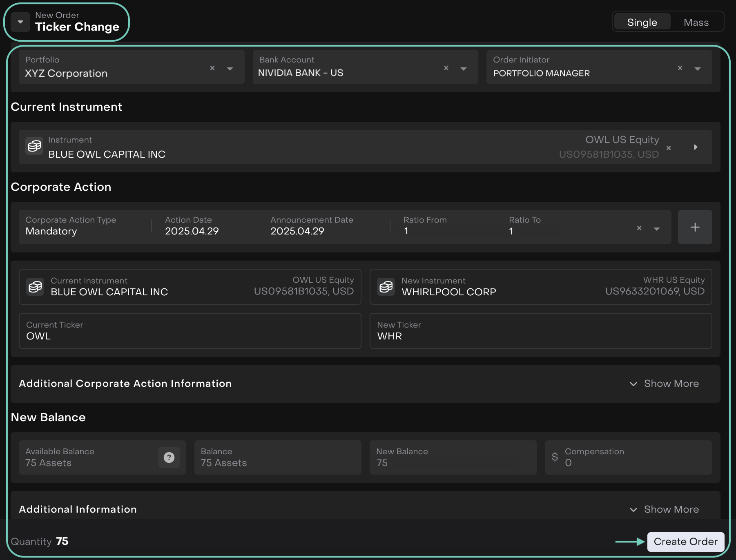Open the Bank Account dropdown

[x=464, y=69]
